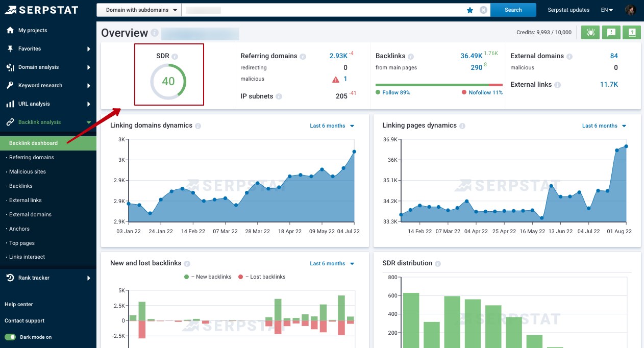Click the Backlink analysis chain icon
Screen dimensions: 644x348
coord(10,122)
